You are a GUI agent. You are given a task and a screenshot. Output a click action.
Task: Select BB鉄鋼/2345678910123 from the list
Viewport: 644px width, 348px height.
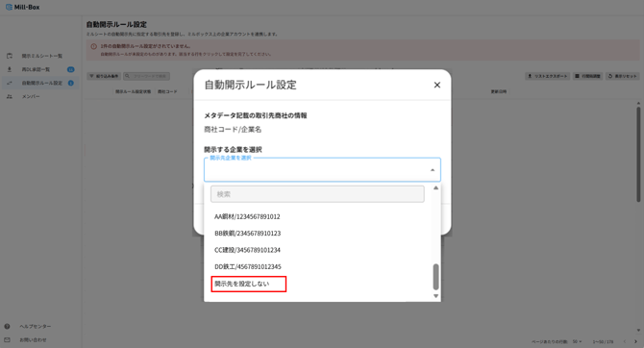coord(248,233)
